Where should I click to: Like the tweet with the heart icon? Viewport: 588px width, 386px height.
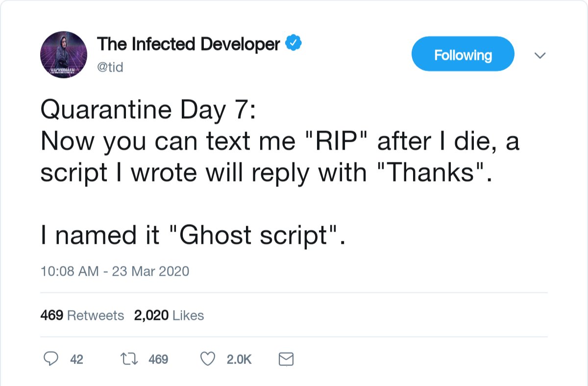[x=208, y=360]
